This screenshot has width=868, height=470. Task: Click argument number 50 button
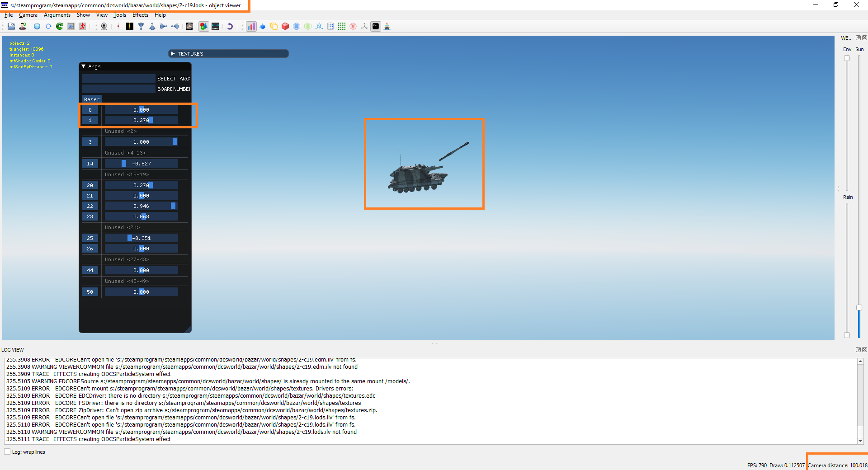click(x=90, y=292)
